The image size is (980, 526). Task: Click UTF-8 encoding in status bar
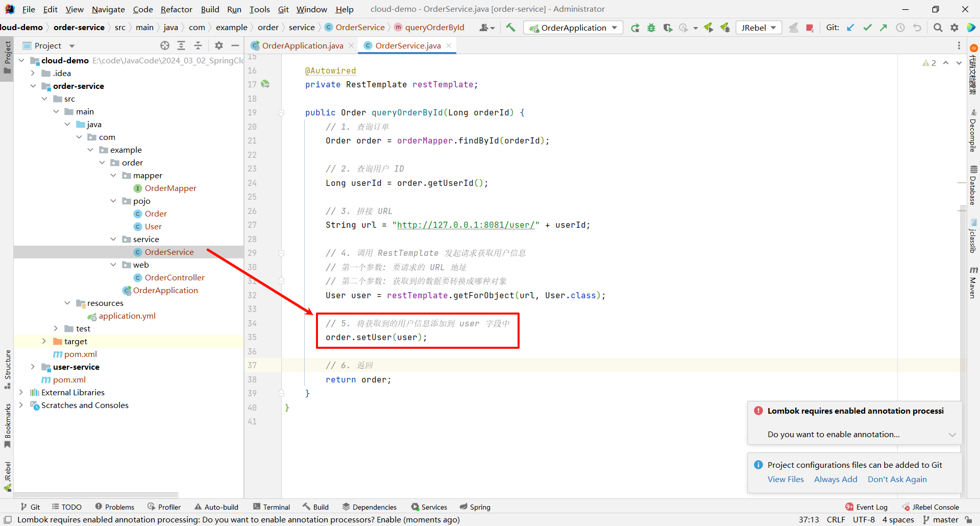pos(864,519)
